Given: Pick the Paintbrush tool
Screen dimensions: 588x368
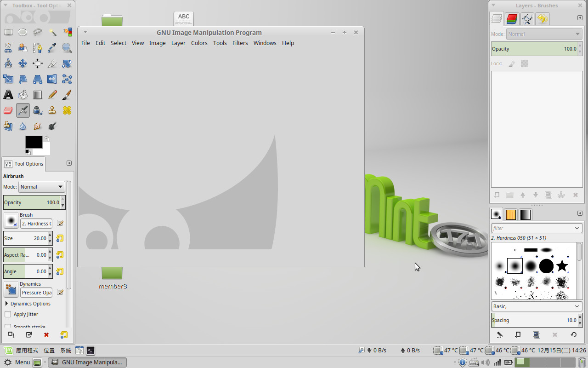Looking at the screenshot, I should (67, 95).
